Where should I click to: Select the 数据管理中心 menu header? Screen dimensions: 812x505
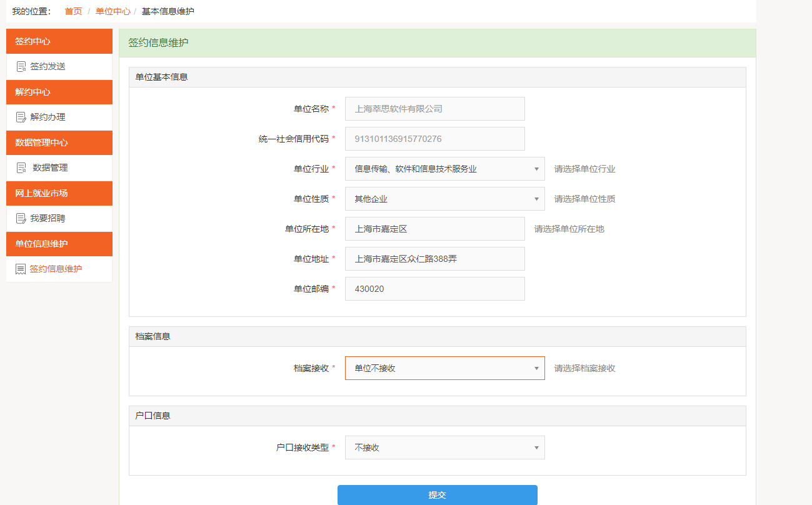(59, 142)
